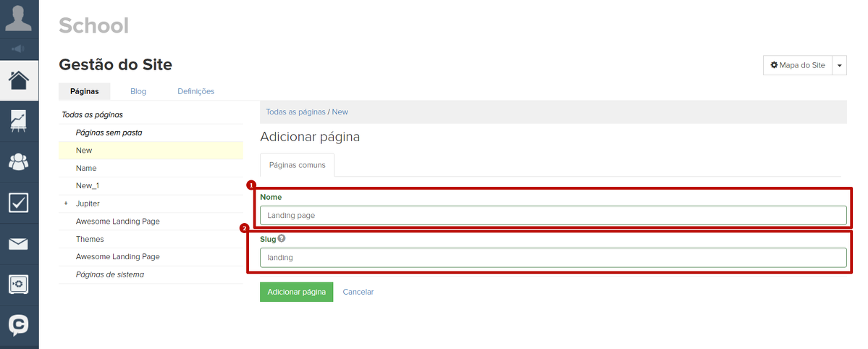
Task: Select the Themes page in tree
Action: tap(90, 239)
